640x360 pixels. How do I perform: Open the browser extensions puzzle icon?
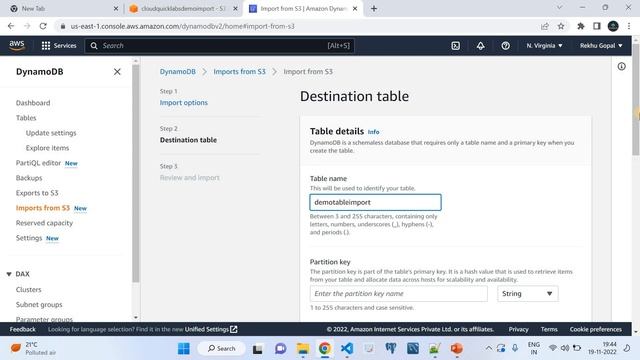580,26
